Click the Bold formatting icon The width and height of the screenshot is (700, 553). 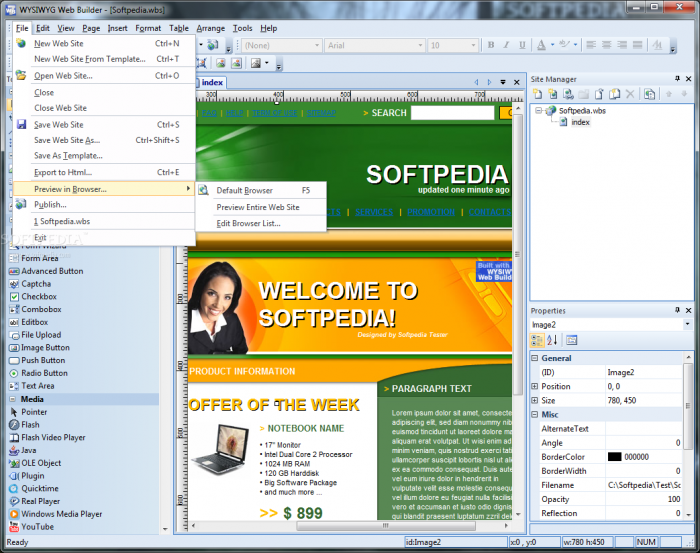[x=491, y=45]
